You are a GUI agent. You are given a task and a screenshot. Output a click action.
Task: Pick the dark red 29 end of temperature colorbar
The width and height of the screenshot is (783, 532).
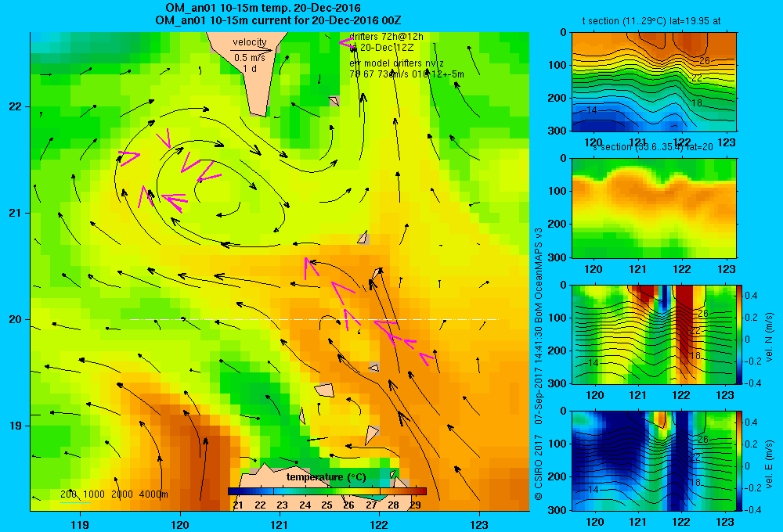(420, 491)
